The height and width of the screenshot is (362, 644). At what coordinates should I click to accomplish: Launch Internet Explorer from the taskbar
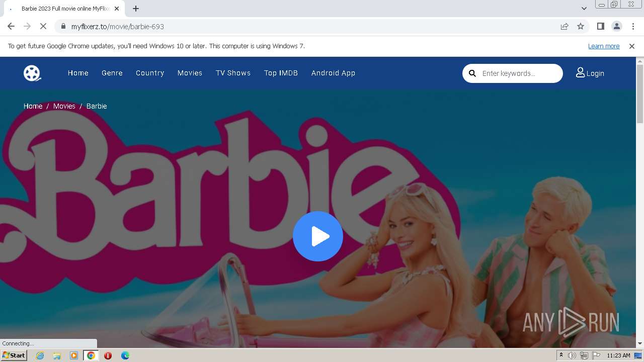(40, 355)
